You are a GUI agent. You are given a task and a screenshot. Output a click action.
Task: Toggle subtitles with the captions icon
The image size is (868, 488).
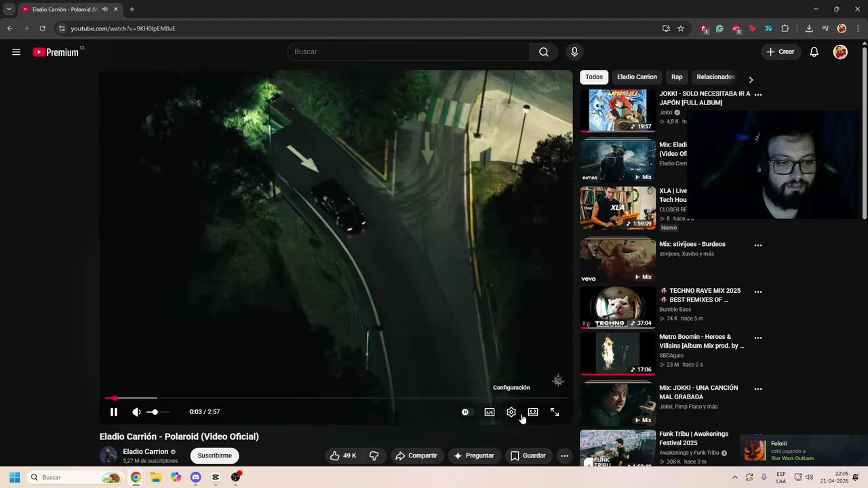[x=490, y=412]
